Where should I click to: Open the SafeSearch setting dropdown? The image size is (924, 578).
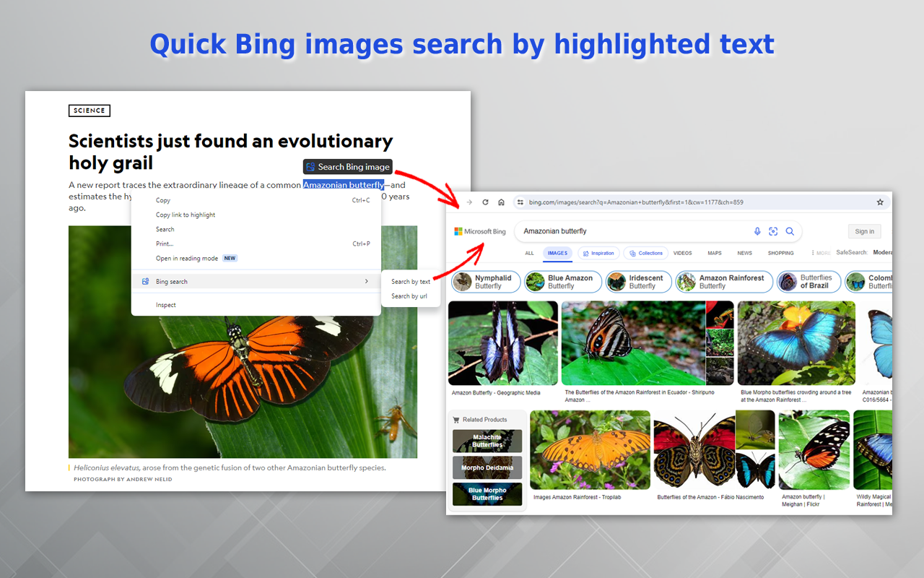click(x=864, y=253)
